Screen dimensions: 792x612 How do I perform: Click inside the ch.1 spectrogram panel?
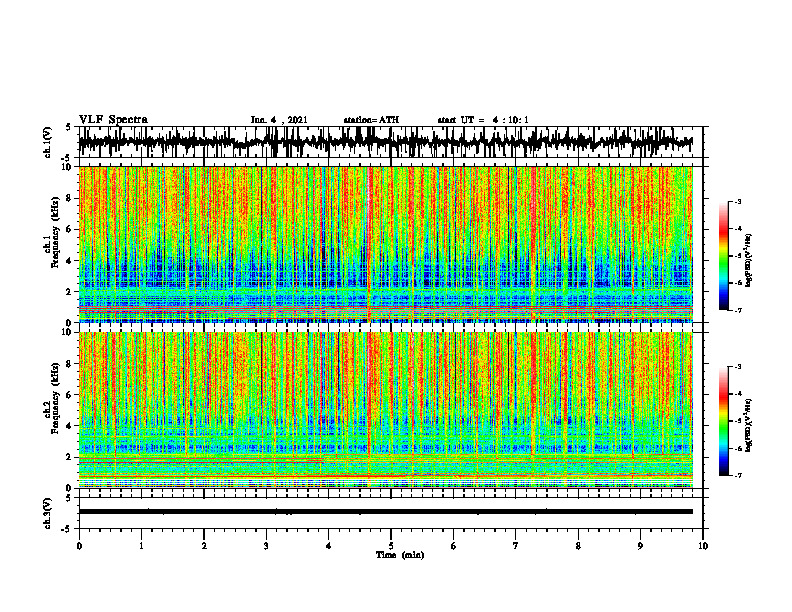386,244
